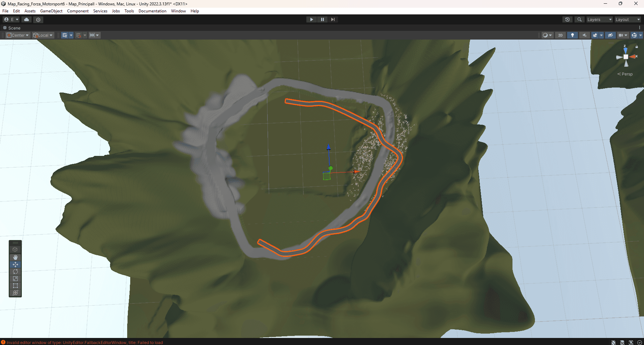Toggle scene lighting bulb

573,35
